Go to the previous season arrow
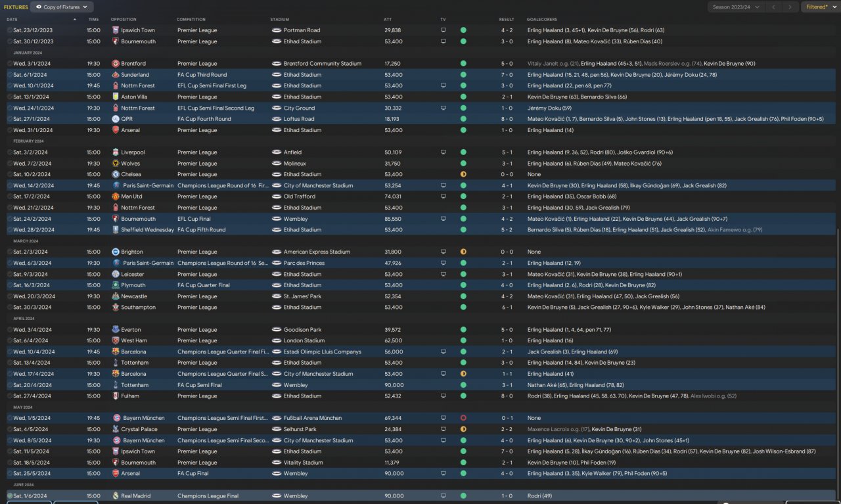Image resolution: width=841 pixels, height=504 pixels. (773, 7)
